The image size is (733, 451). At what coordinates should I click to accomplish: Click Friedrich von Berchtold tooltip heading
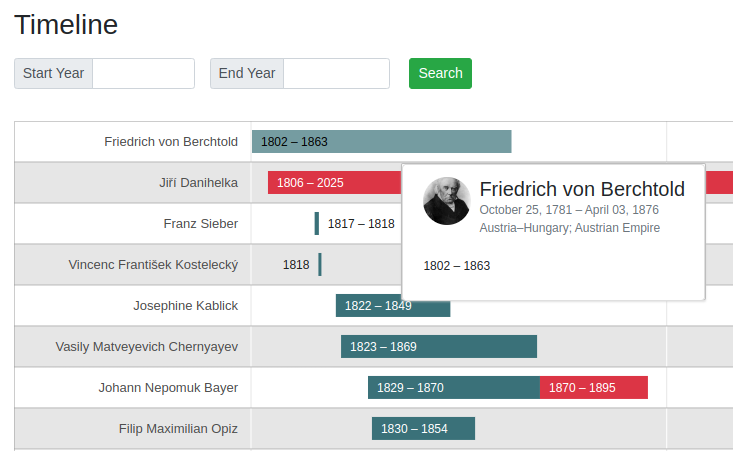pyautogui.click(x=582, y=189)
